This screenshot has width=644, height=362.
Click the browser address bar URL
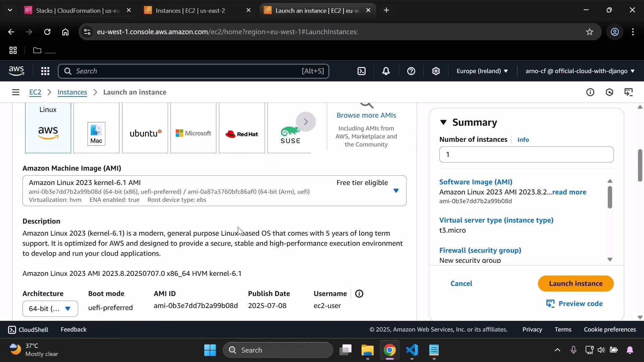point(227,32)
